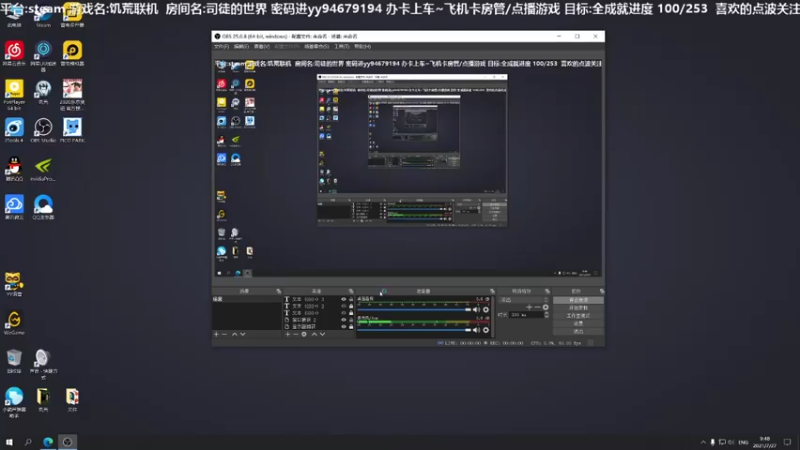Enable 工作室模式 studio mode button
This screenshot has width=800, height=450.
click(578, 316)
